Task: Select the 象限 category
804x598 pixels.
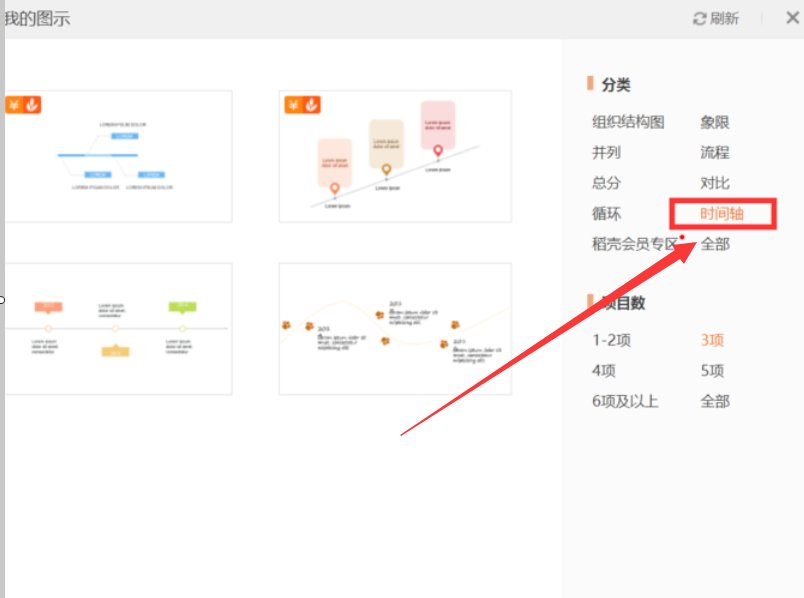Action: tap(717, 120)
